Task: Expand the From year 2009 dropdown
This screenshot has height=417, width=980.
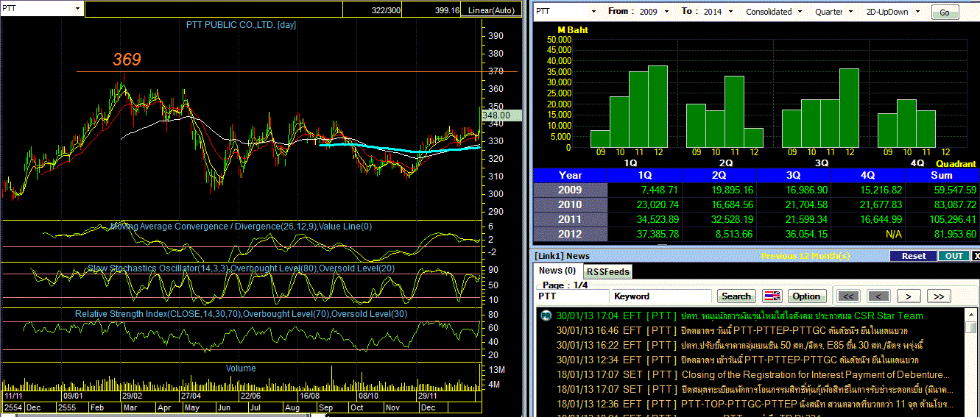Action: click(x=666, y=12)
